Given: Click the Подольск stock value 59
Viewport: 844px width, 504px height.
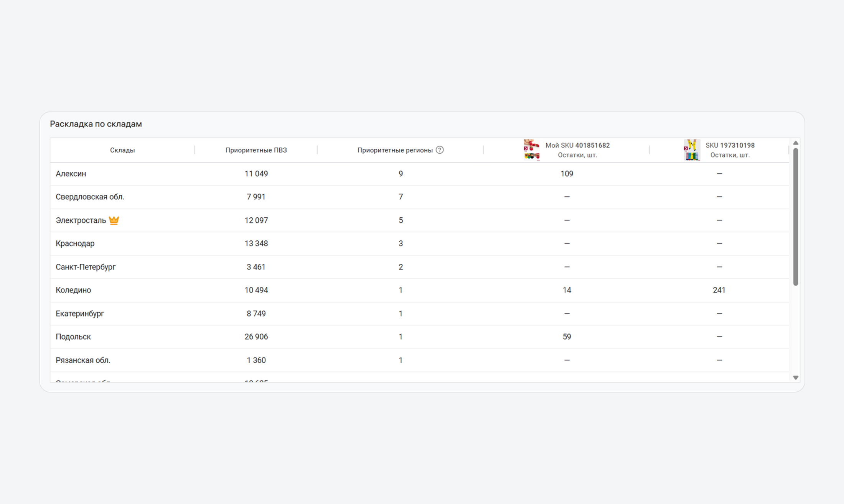Looking at the screenshot, I should (567, 337).
